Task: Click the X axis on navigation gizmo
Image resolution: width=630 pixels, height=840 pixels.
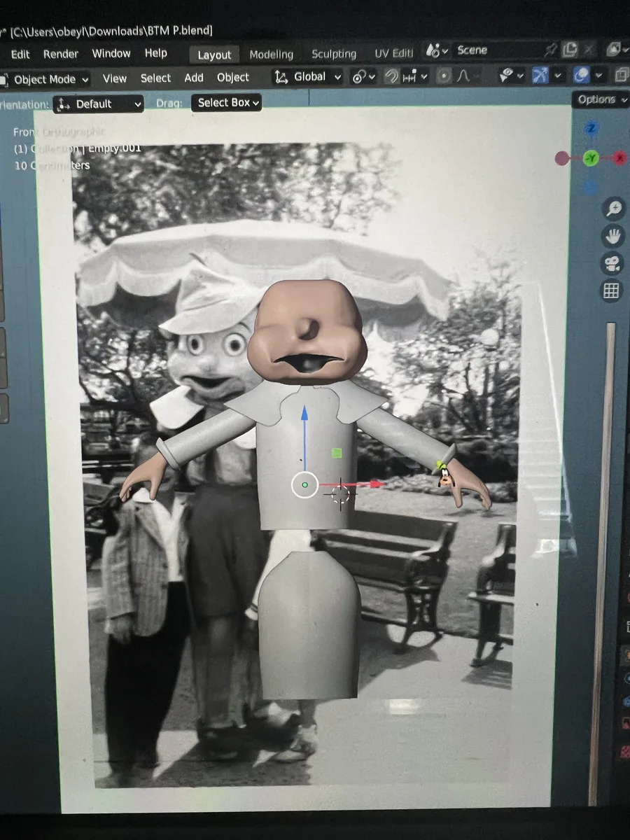Action: tap(620, 158)
